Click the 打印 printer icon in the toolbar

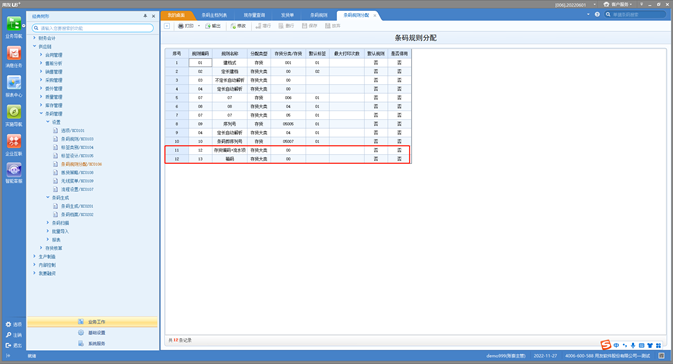181,26
